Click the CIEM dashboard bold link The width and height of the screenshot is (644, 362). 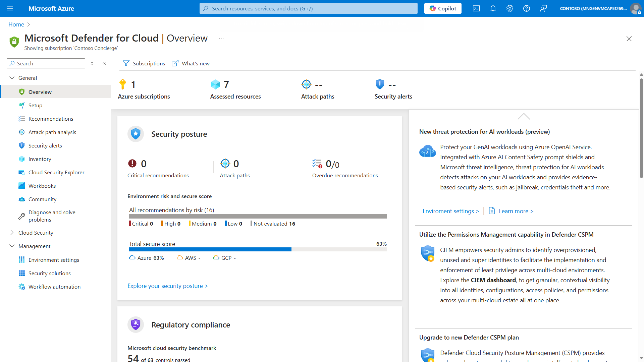[x=493, y=280]
